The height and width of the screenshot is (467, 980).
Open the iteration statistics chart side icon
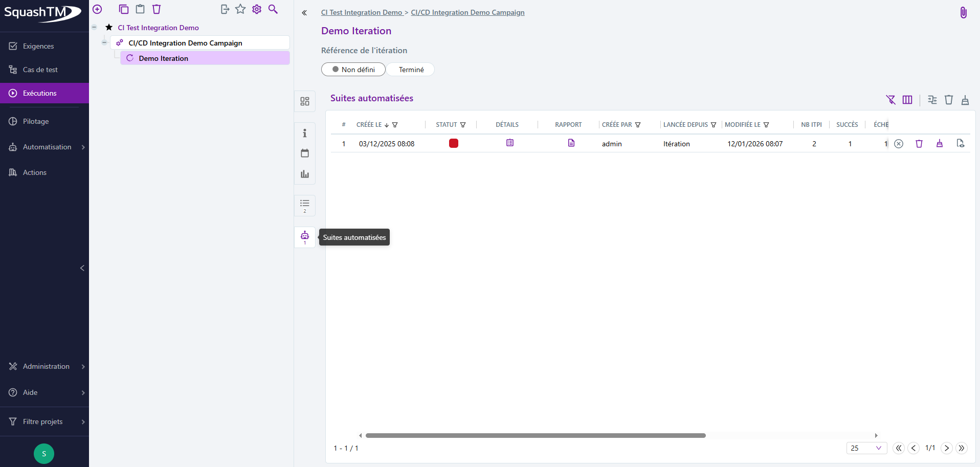point(305,174)
